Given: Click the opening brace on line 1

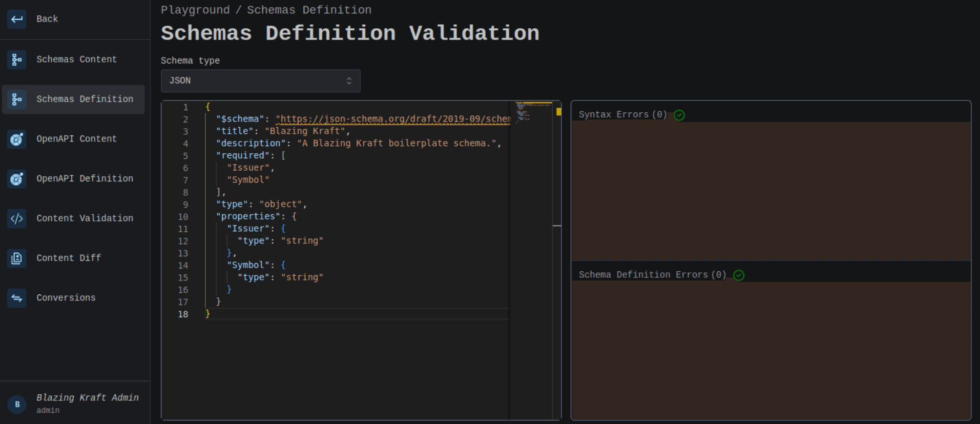Looking at the screenshot, I should pyautogui.click(x=207, y=107).
